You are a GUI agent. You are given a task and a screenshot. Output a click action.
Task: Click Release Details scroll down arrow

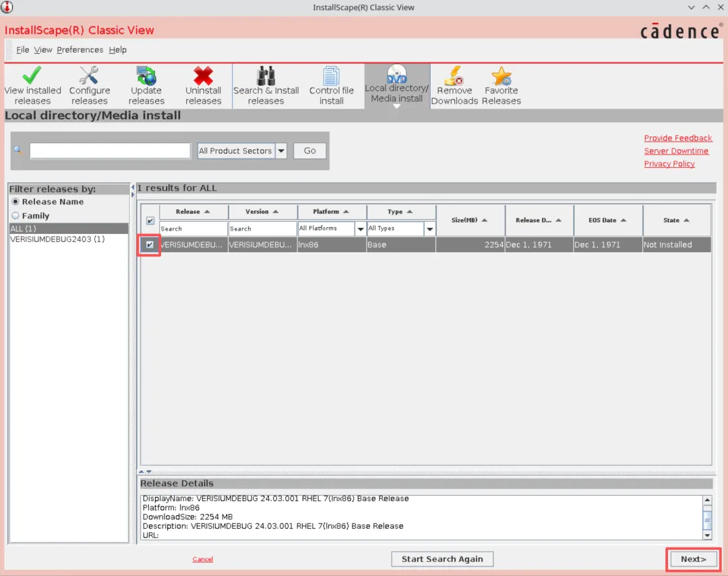pos(707,535)
